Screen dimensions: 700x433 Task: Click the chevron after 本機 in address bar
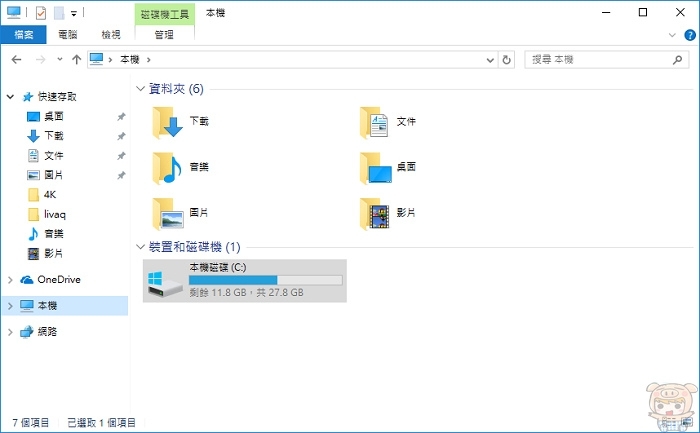point(149,59)
